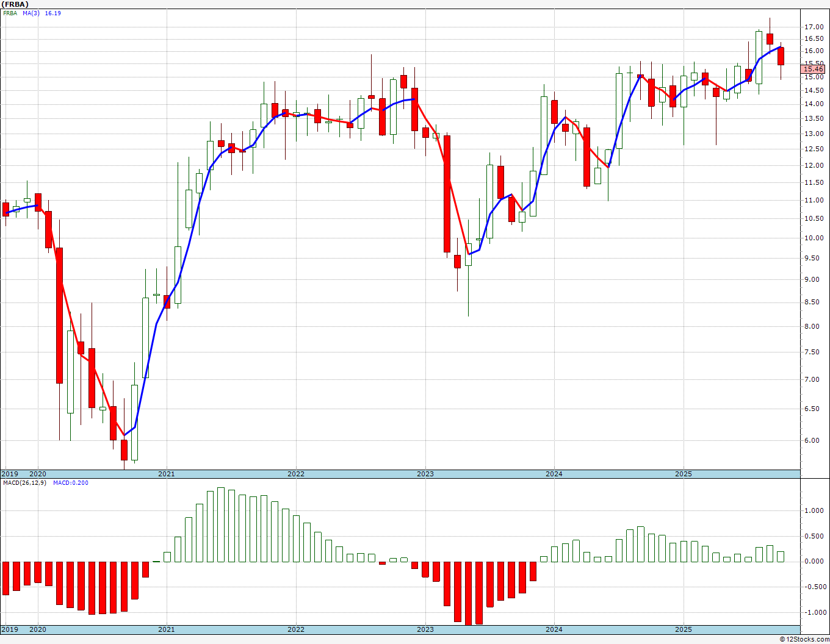Click 2021 on the price chart time axis
The width and height of the screenshot is (830, 644).
coord(167,474)
